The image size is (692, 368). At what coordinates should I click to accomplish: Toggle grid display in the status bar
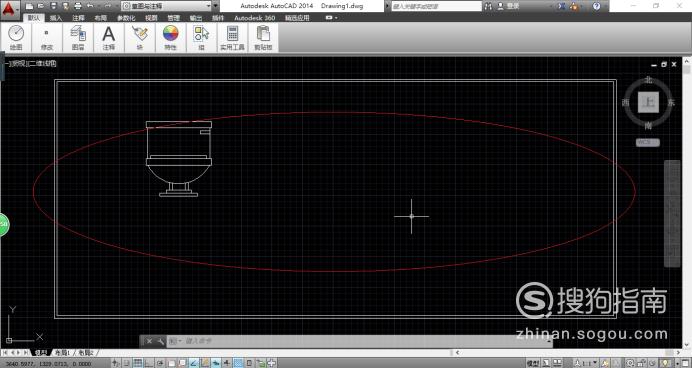[x=138, y=363]
